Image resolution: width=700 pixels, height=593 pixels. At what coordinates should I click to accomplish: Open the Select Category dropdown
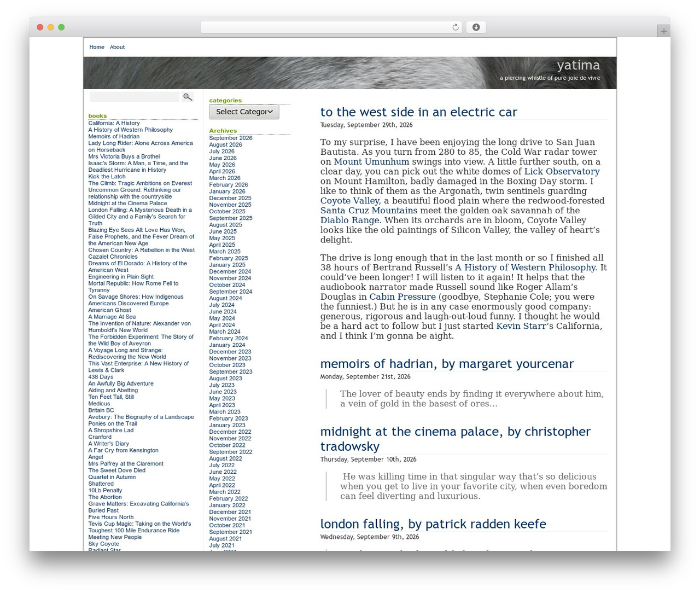(x=244, y=112)
